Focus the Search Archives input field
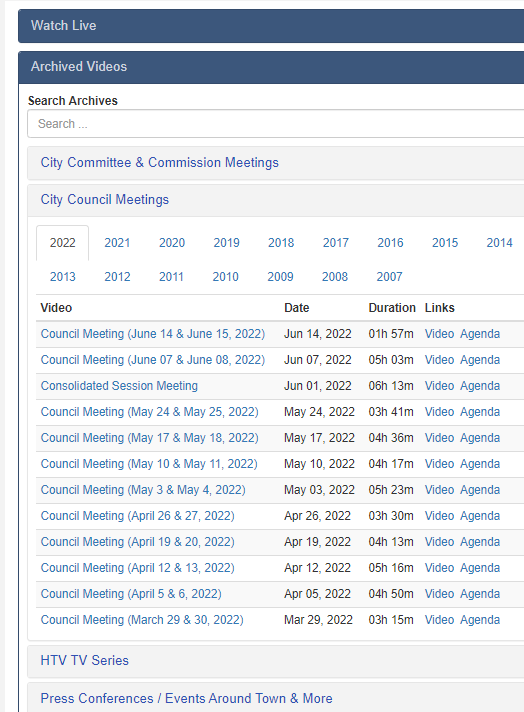 pyautogui.click(x=276, y=124)
